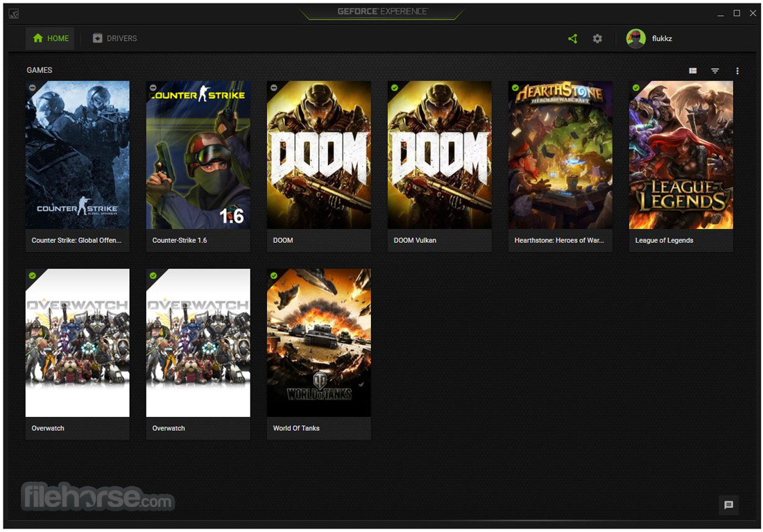Click the League of Legends title text

[x=665, y=240]
